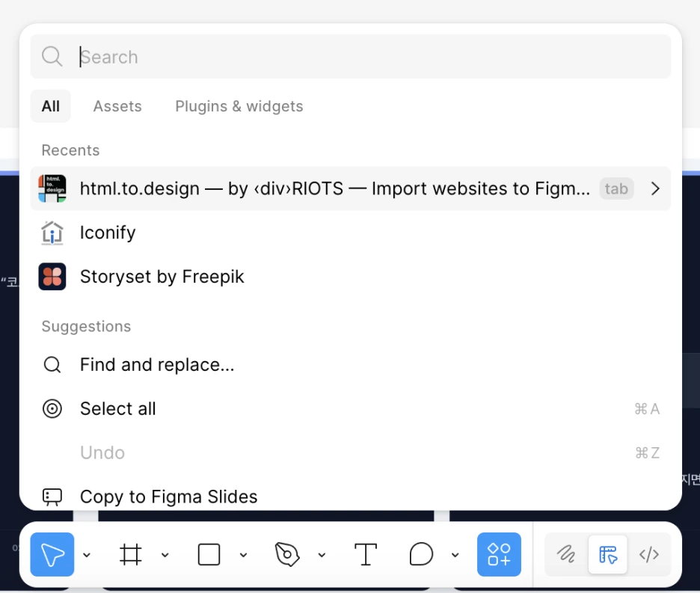Screen dimensions: 700x593
Task: Select the Text tool
Action: pos(366,554)
